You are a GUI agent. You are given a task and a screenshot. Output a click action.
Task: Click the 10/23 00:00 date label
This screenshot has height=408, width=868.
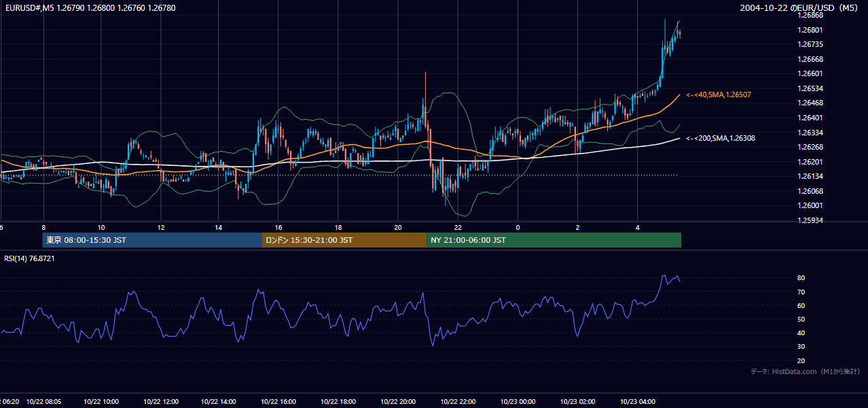(518, 402)
